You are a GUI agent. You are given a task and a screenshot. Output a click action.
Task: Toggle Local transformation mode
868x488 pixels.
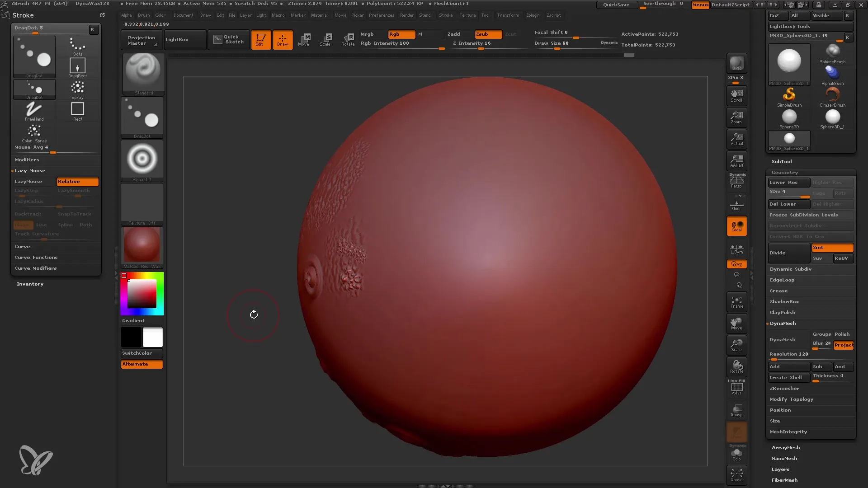736,226
